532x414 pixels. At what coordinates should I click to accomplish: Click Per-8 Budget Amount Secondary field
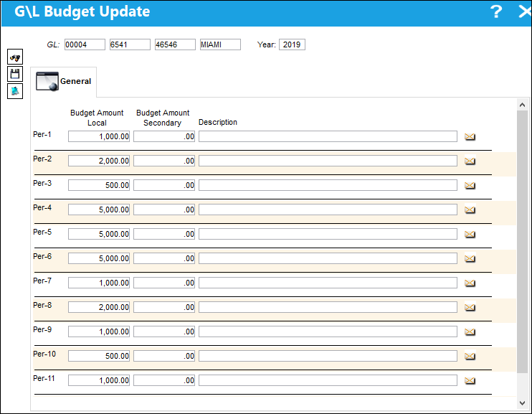(164, 307)
